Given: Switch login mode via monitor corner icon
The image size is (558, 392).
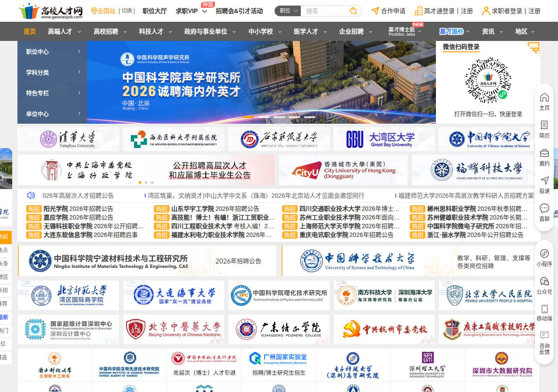Looking at the screenshot, I should [534, 47].
